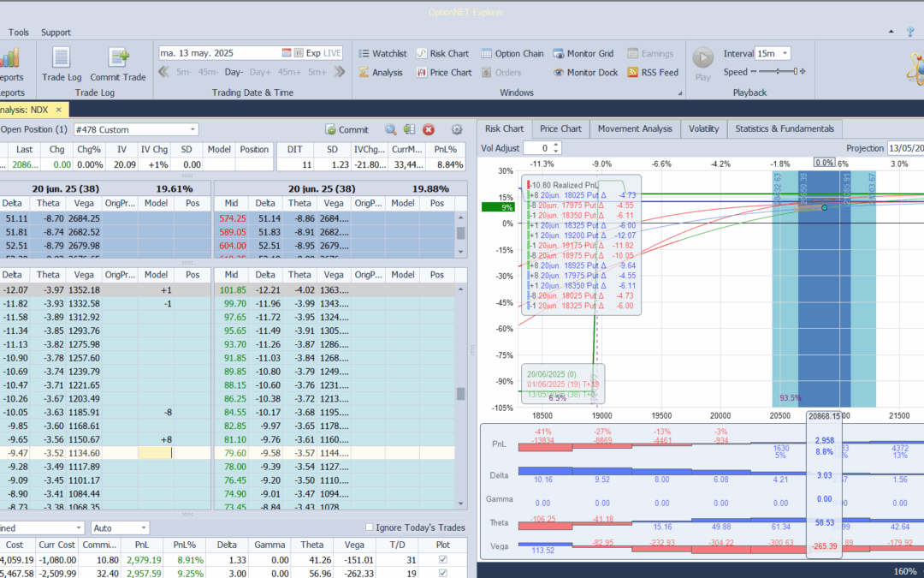Step back 45 minutes with 45m-
The image size is (924, 578).
pyautogui.click(x=208, y=72)
